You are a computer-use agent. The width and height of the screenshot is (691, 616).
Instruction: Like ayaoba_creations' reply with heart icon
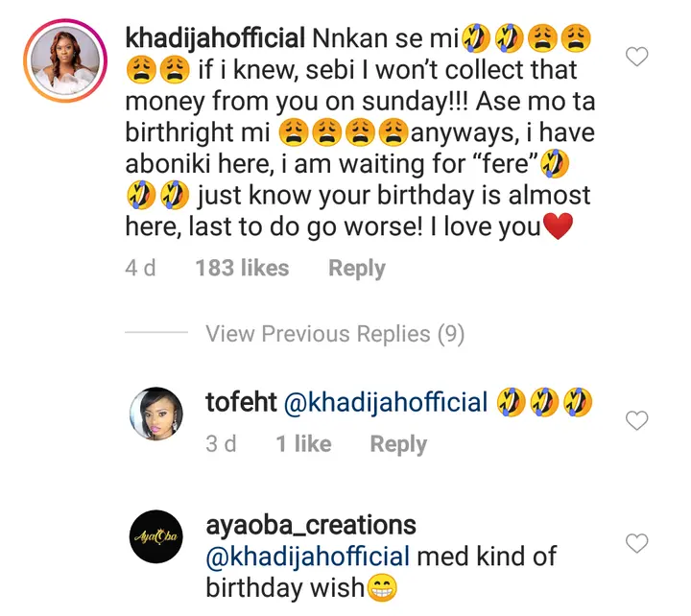[x=636, y=544]
